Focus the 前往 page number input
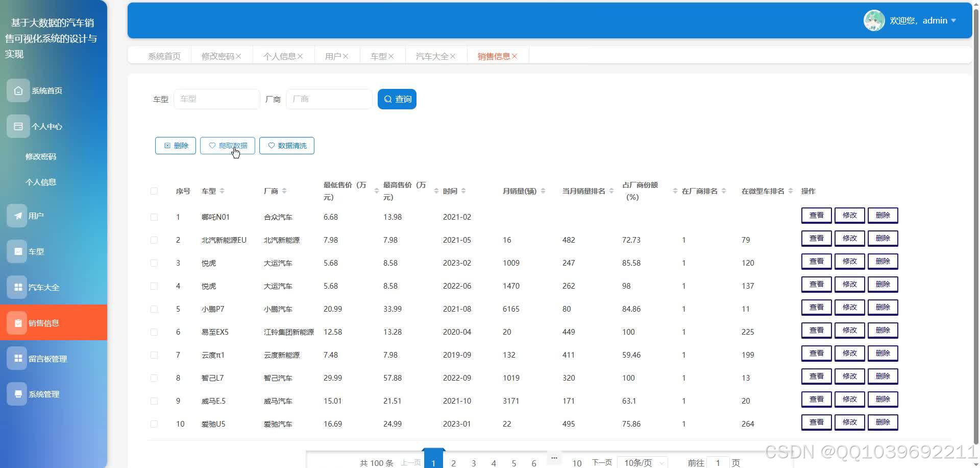The image size is (980, 468). coord(718,462)
